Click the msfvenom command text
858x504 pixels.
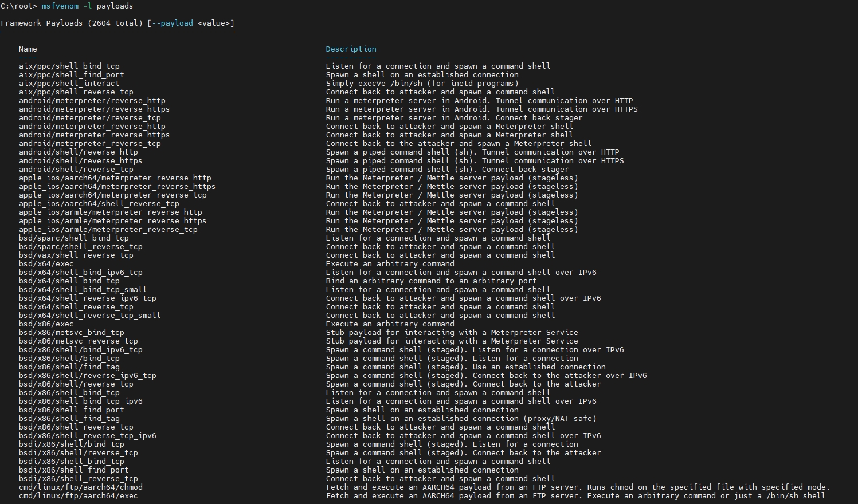click(x=60, y=6)
